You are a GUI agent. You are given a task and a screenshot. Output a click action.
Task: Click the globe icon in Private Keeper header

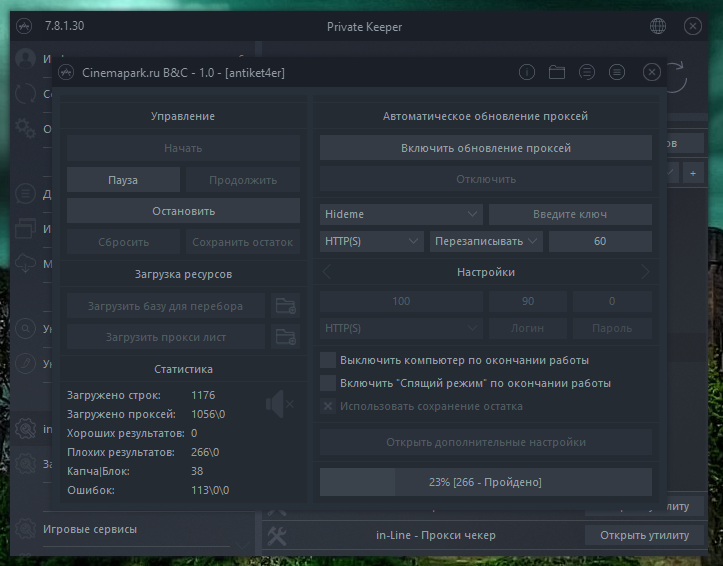658,27
